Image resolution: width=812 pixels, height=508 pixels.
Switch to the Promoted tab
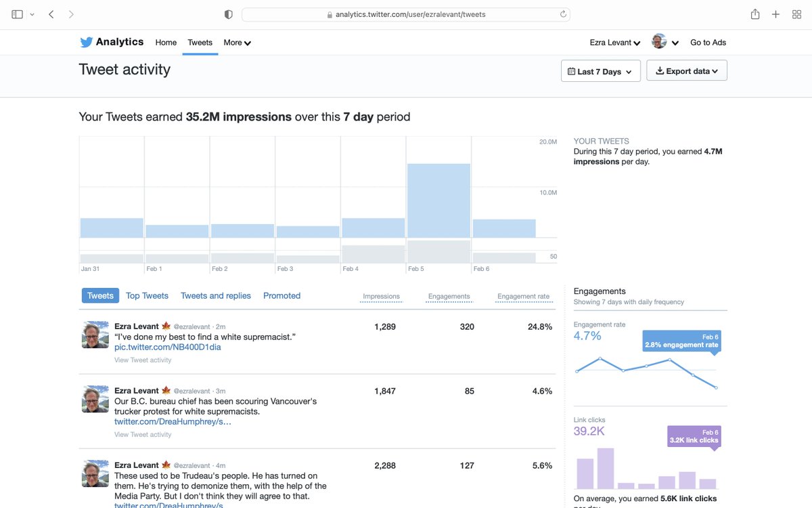point(281,295)
